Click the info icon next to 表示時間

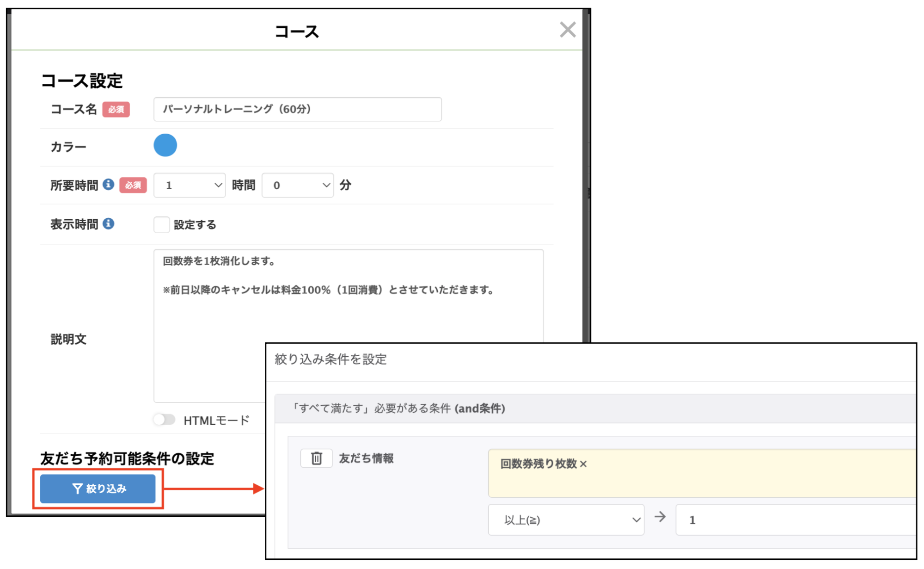coord(110,223)
